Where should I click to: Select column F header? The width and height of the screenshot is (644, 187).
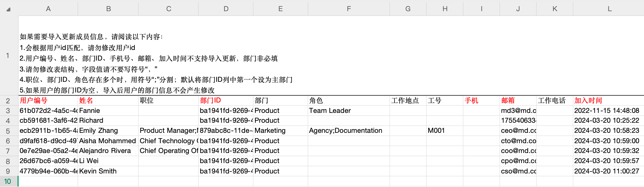pyautogui.click(x=349, y=9)
